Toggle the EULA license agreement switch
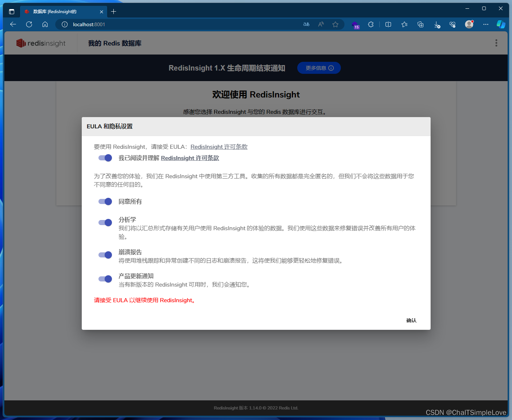The image size is (512, 420). point(105,158)
